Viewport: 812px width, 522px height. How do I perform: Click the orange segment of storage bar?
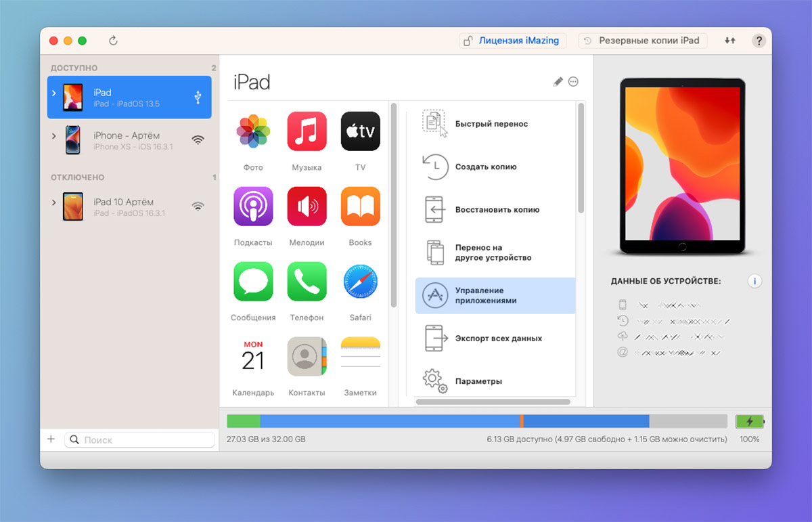point(522,421)
